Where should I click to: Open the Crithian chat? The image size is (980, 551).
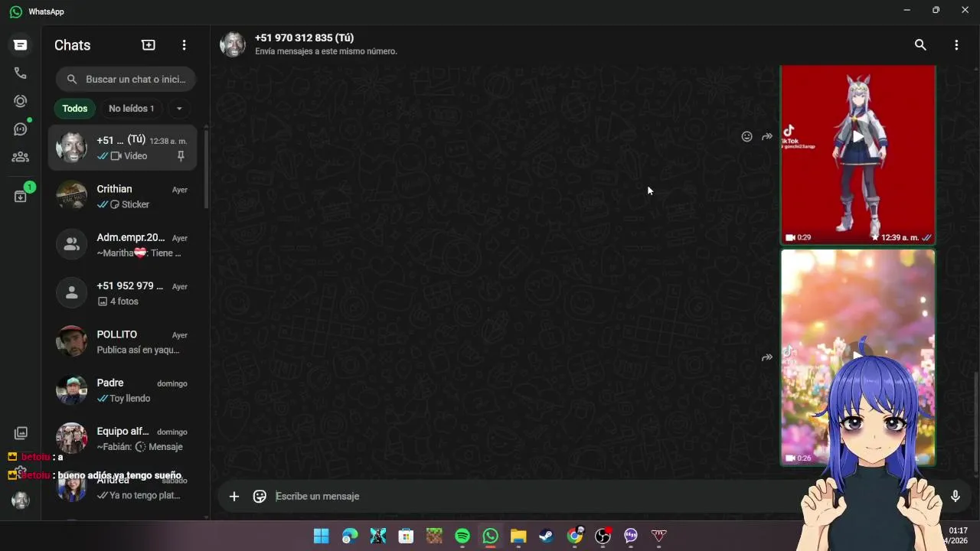point(122,196)
